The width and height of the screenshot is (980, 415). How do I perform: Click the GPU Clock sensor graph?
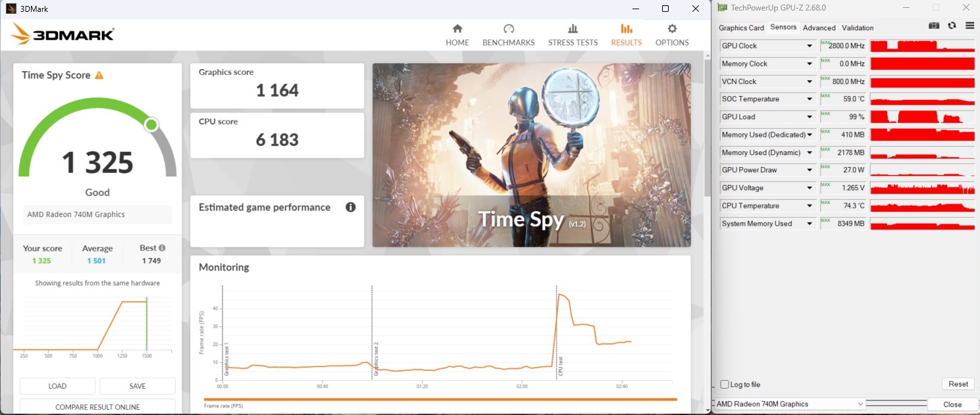click(922, 46)
